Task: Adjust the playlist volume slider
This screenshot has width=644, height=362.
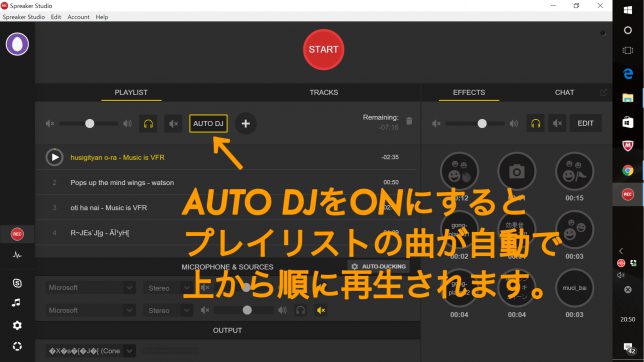Action: [x=89, y=124]
